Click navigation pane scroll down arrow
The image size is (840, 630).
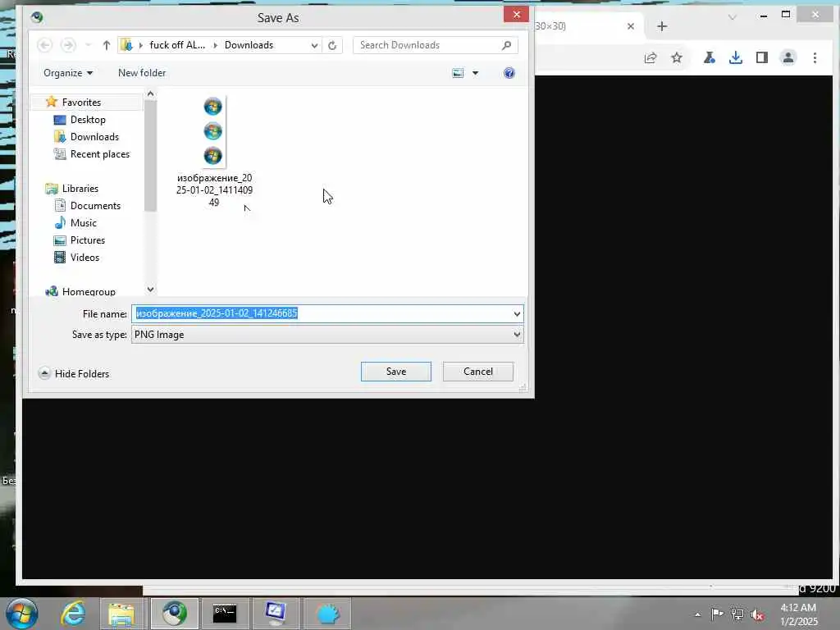click(x=151, y=290)
